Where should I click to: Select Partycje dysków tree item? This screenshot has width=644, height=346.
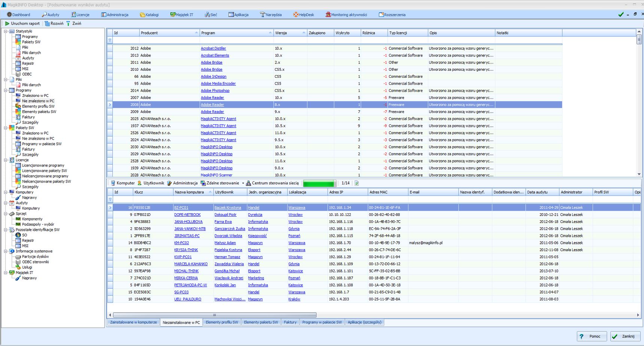pos(35,257)
